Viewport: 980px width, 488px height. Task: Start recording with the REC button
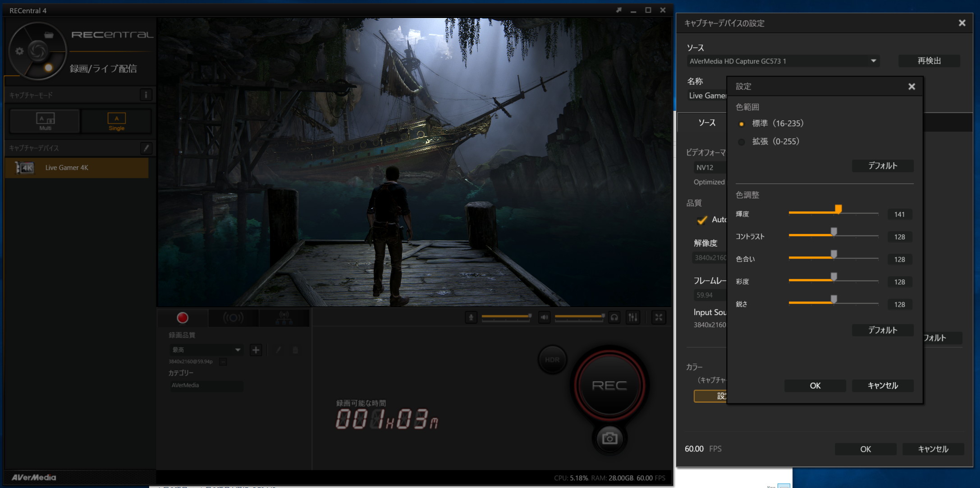pyautogui.click(x=609, y=385)
